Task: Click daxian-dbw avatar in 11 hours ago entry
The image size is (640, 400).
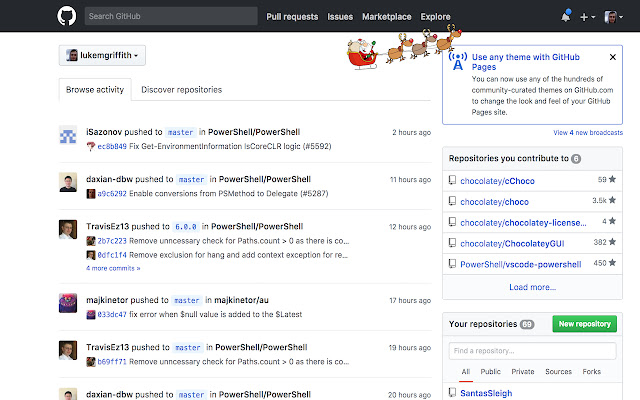Action: [x=68, y=182]
